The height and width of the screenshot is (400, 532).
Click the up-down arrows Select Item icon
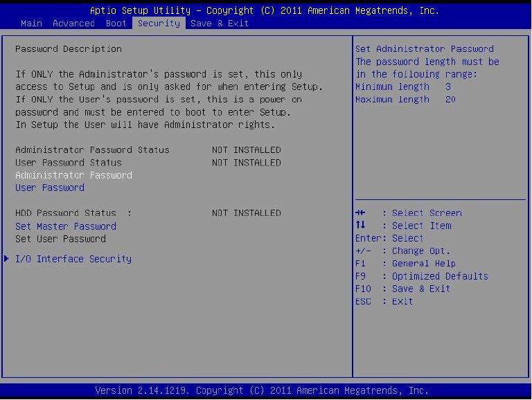[x=359, y=226]
